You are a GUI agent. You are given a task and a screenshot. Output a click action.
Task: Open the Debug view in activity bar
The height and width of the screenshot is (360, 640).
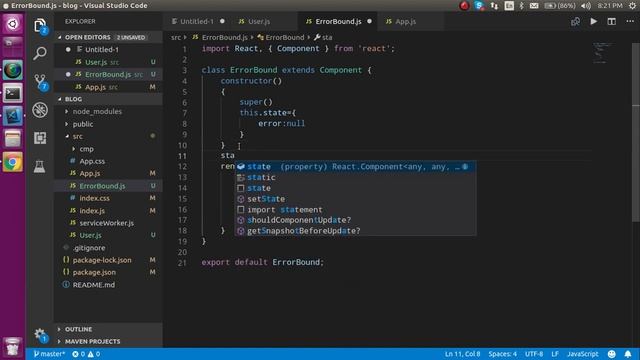coord(40,110)
